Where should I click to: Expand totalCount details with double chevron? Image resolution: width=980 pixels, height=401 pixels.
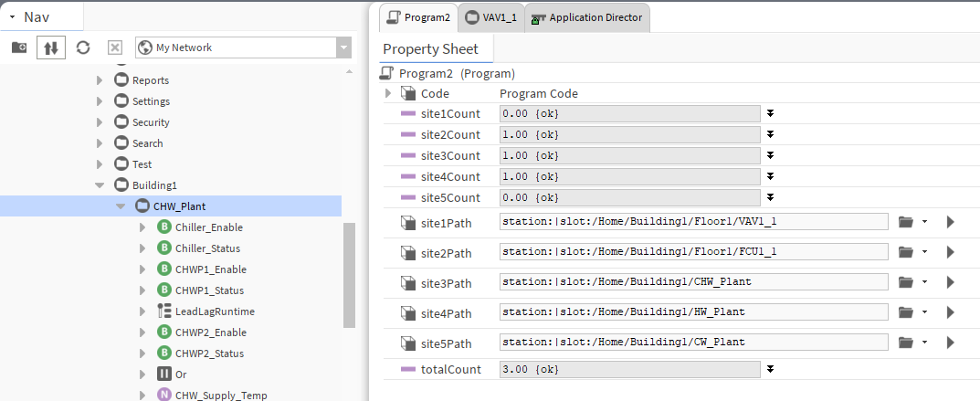click(770, 369)
